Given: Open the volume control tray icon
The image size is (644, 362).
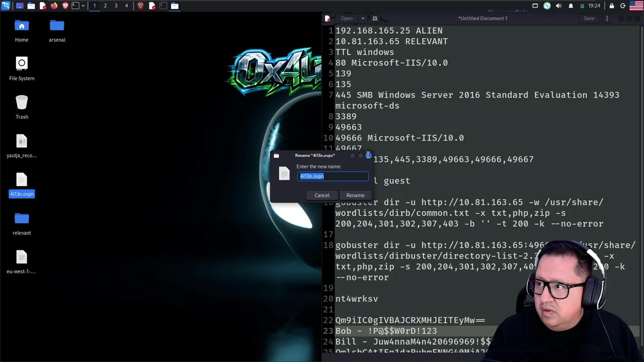Looking at the screenshot, I should pos(559,6).
